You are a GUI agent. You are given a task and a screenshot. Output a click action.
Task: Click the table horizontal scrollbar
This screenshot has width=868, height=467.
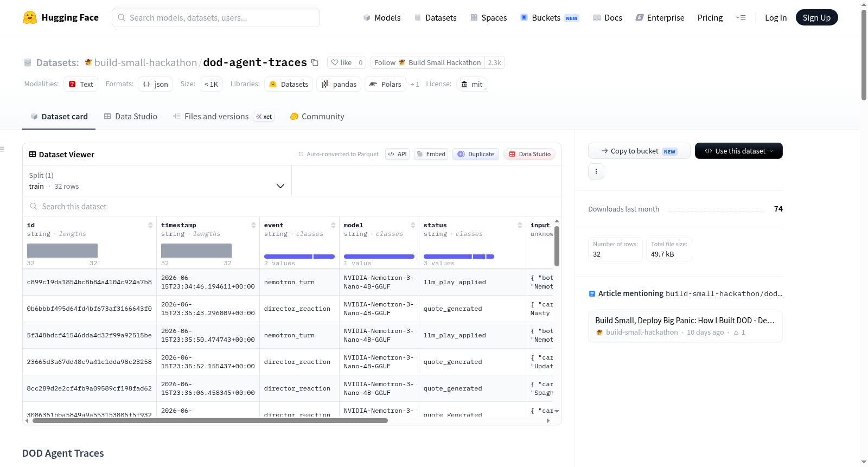[210, 420]
